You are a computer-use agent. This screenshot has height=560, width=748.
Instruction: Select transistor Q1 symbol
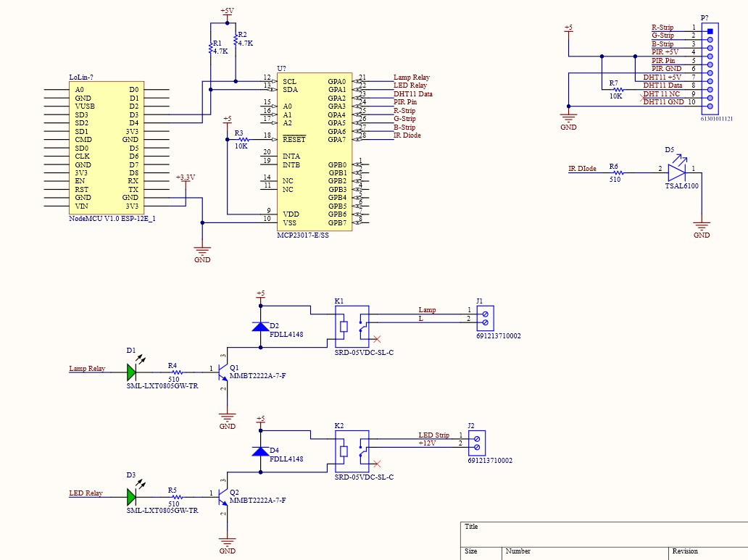coord(223,372)
